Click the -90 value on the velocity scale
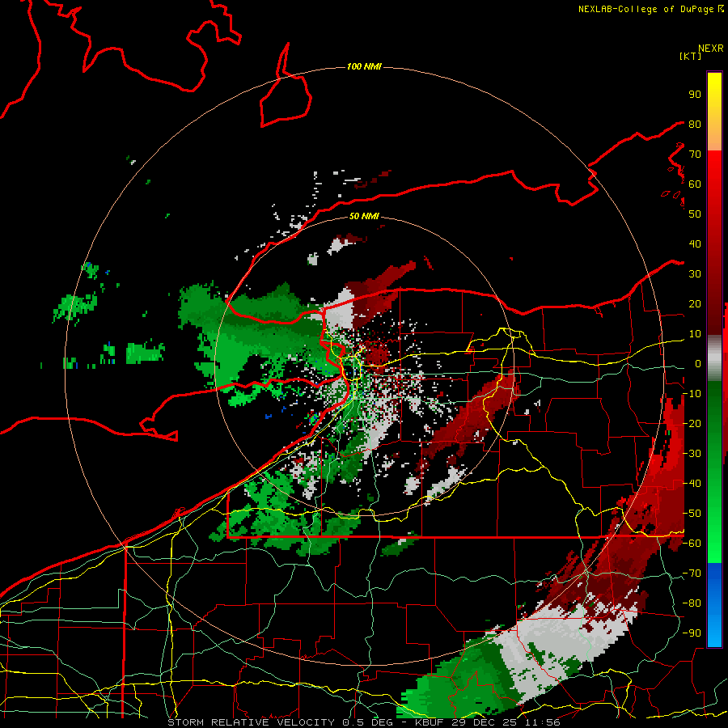The image size is (728, 728). click(692, 633)
